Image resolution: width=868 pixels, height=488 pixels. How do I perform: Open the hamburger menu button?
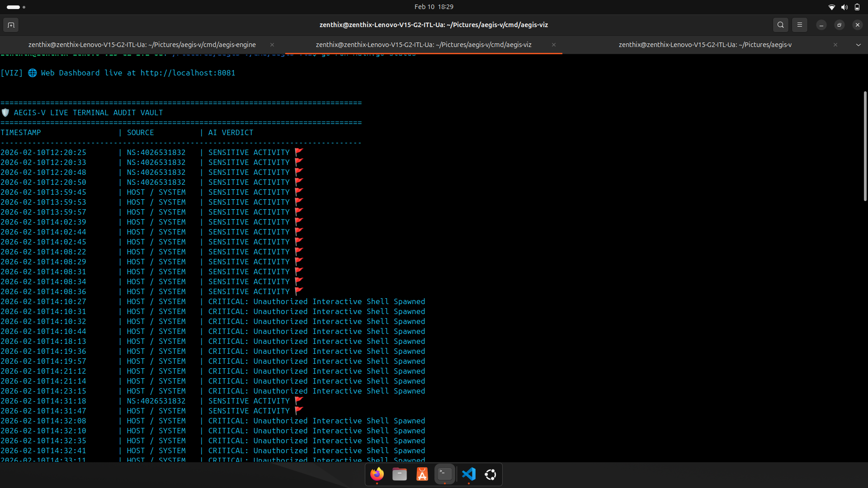(799, 25)
